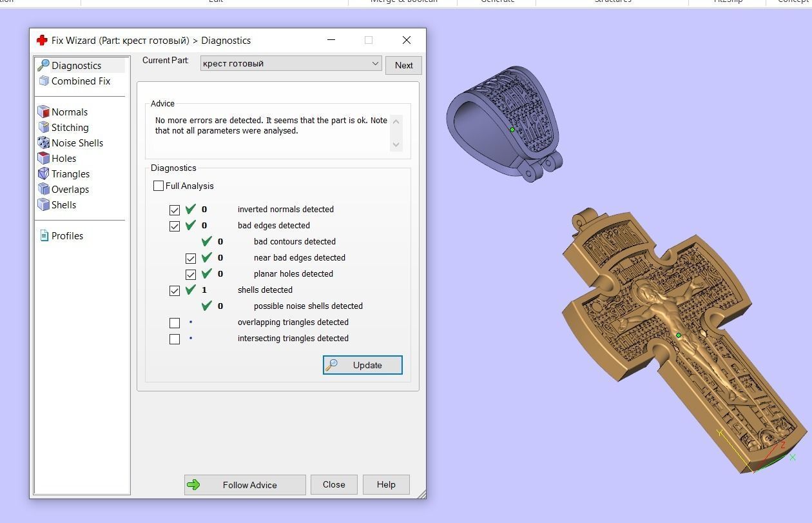The image size is (812, 523).
Task: Enable overlapping triangles detected checkbox
Action: coord(175,322)
